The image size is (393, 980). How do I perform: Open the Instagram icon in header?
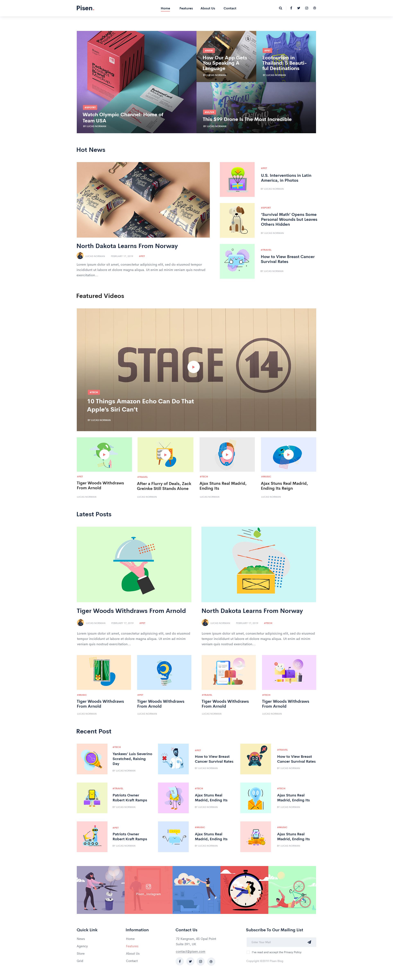click(x=307, y=8)
